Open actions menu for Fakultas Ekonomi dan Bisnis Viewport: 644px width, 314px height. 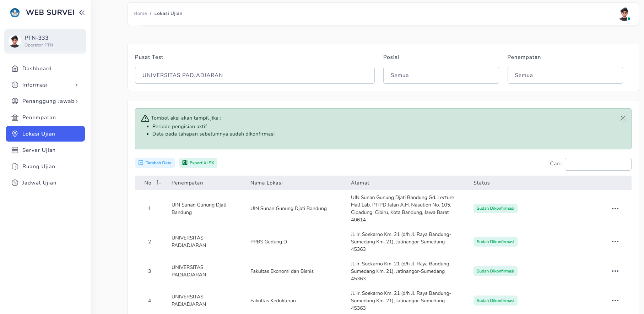pyautogui.click(x=615, y=271)
